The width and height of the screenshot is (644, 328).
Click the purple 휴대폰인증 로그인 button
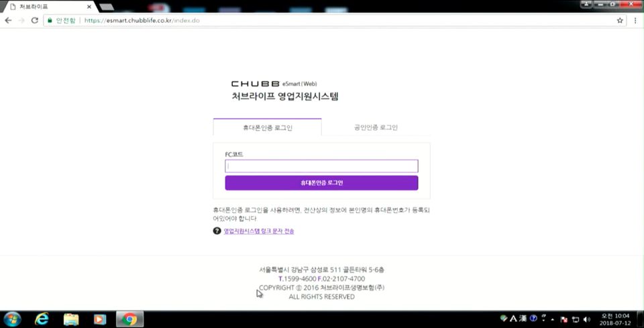click(x=321, y=183)
